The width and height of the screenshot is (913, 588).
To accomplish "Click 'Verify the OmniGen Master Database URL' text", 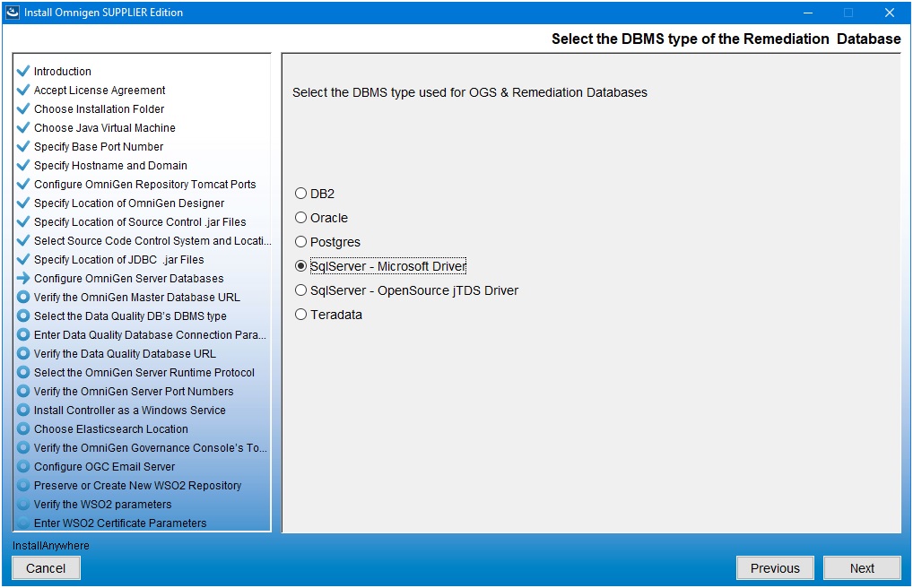I will point(137,297).
